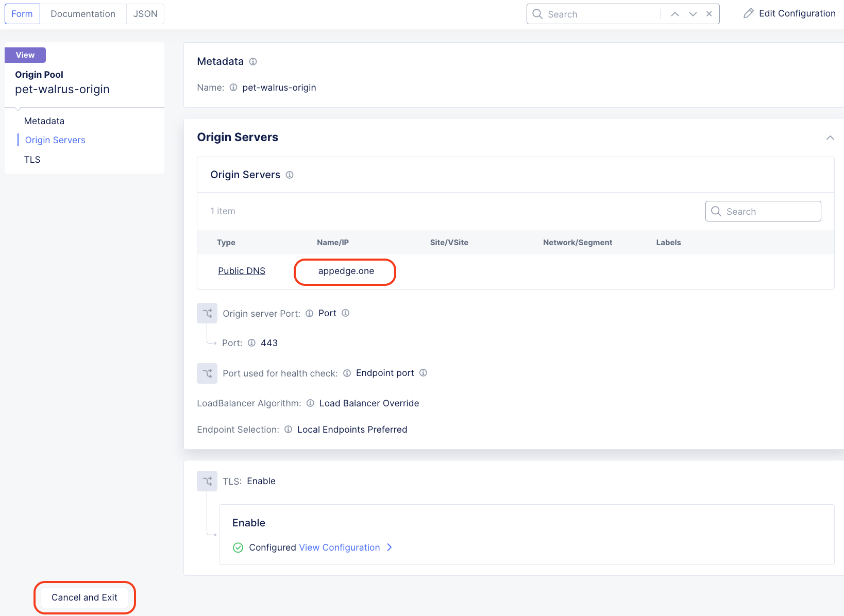The width and height of the screenshot is (844, 616).
Task: Click info icon after Endpoint port value
Action: 423,373
